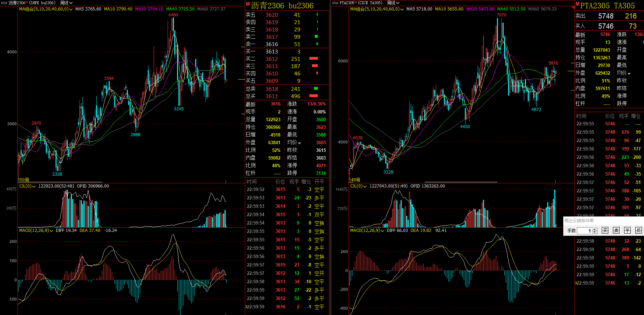Click red M marker next to 沥青2306 quote header

(x=248, y=4)
